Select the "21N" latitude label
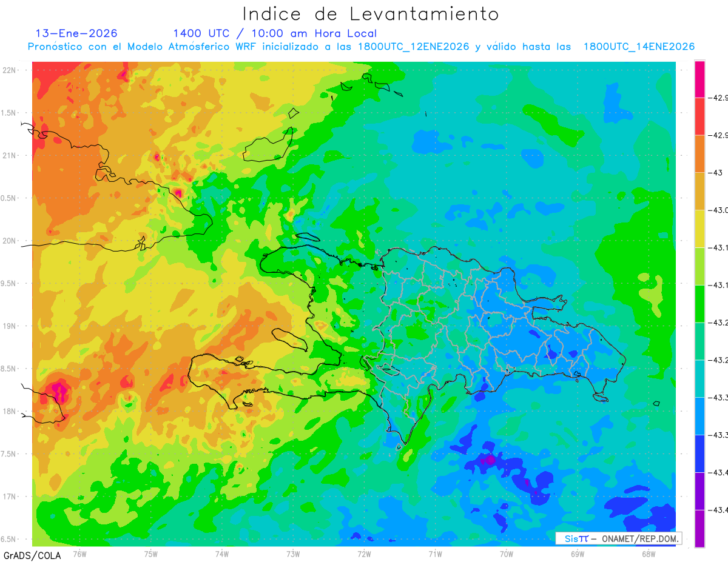Screen dimensions: 728x562 [8, 155]
